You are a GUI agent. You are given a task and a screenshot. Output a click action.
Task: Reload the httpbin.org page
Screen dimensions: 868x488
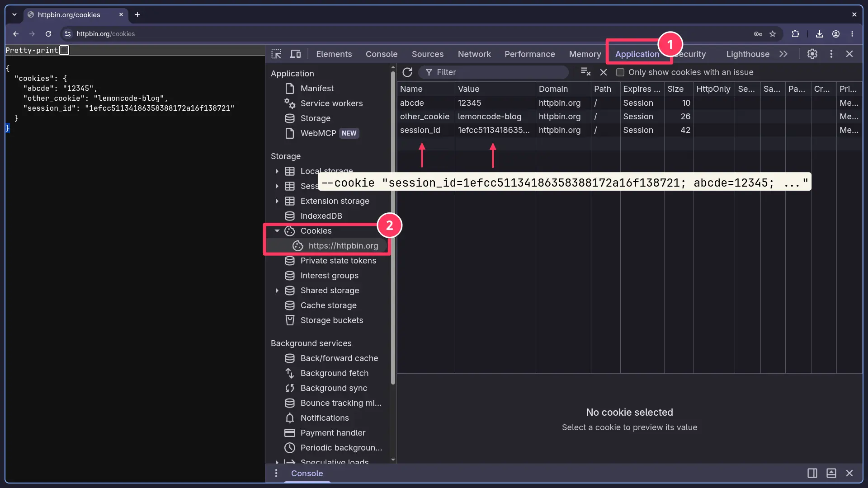pos(48,34)
